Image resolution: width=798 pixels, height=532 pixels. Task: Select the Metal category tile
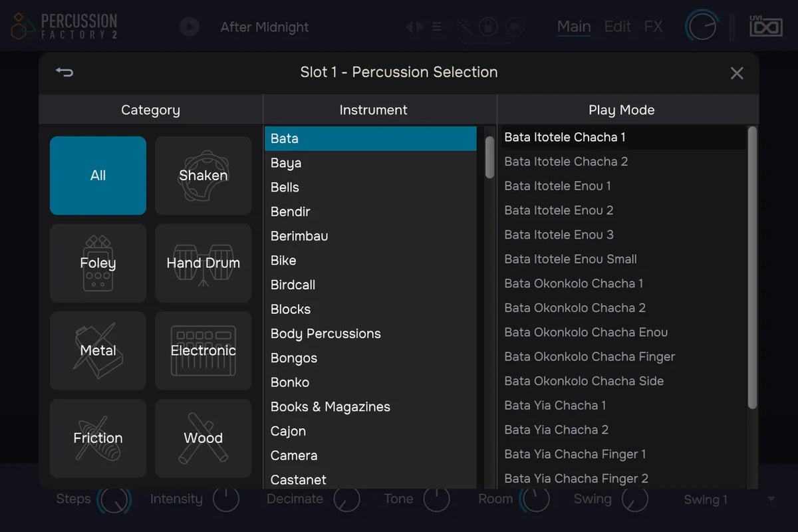pos(98,350)
